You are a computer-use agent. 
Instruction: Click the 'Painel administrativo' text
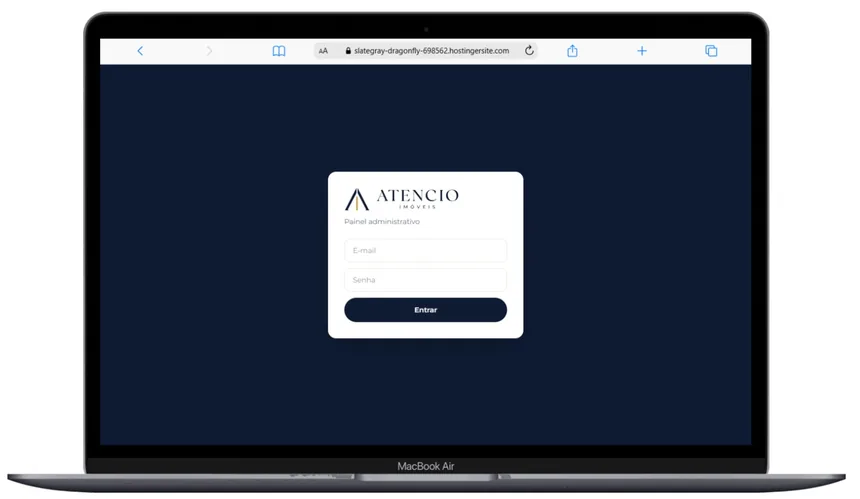(382, 222)
